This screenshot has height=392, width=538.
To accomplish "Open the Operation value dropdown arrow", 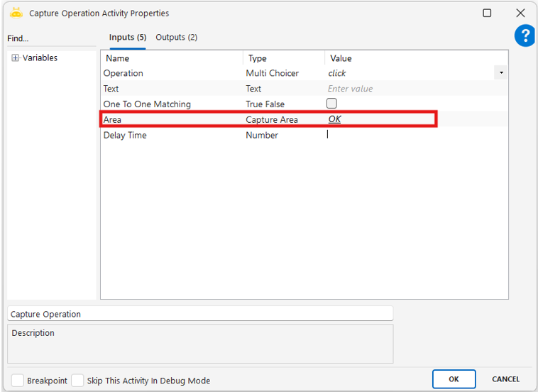I will point(501,73).
